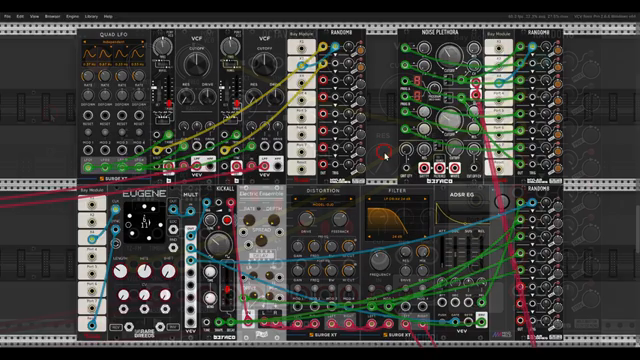This screenshot has width=640, height=360.
Task: Open the File menu
Action: pyautogui.click(x=7, y=16)
